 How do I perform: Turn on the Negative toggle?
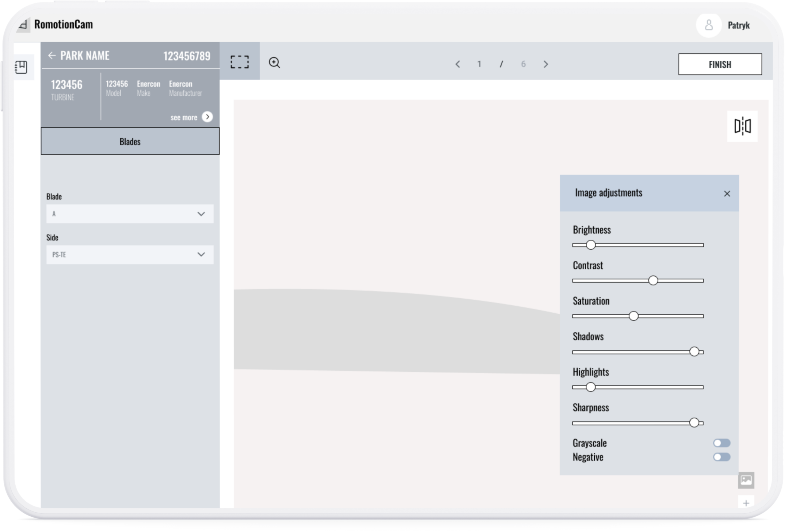(722, 457)
